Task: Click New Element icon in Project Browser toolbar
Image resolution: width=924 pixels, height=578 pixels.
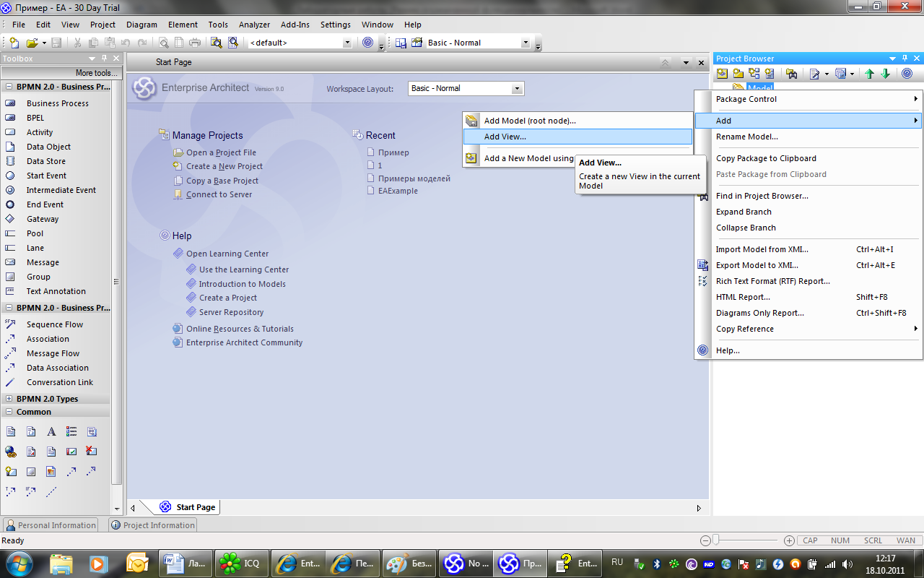Action: (770, 74)
